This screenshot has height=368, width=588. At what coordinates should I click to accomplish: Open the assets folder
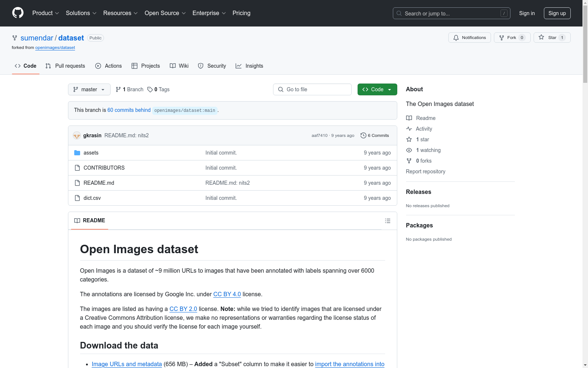(91, 153)
